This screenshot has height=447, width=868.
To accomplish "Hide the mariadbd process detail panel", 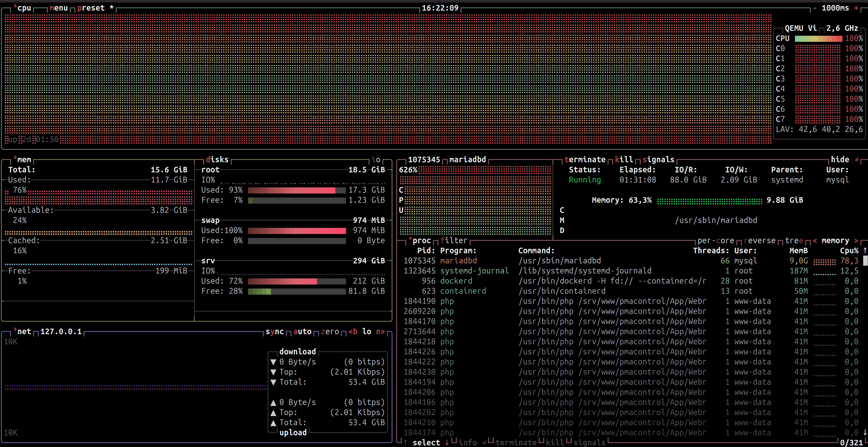I will click(840, 160).
